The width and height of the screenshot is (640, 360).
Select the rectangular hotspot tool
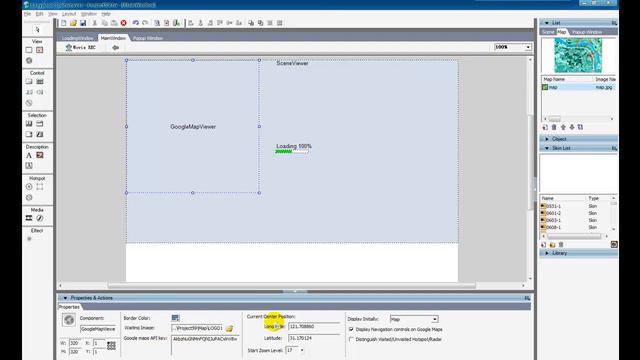pos(40,187)
